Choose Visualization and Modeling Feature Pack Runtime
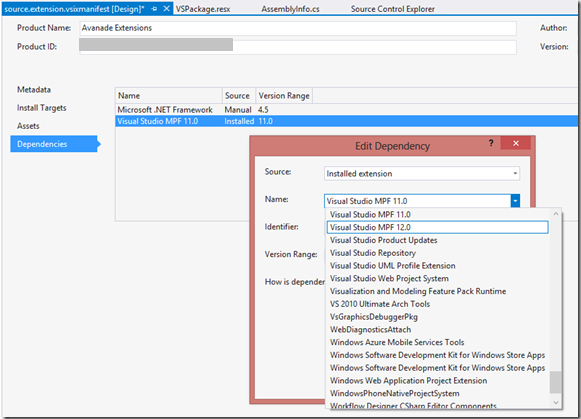Screen dimensions: 581x419 [x=438, y=291]
